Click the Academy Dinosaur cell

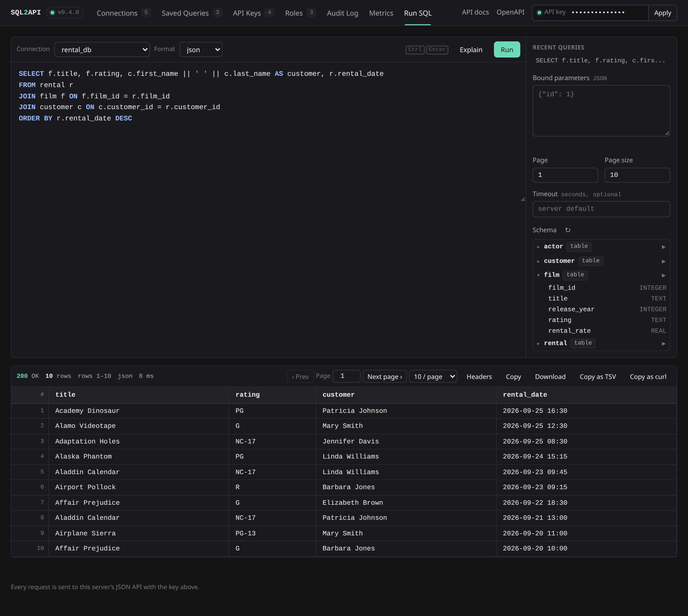pos(138,411)
